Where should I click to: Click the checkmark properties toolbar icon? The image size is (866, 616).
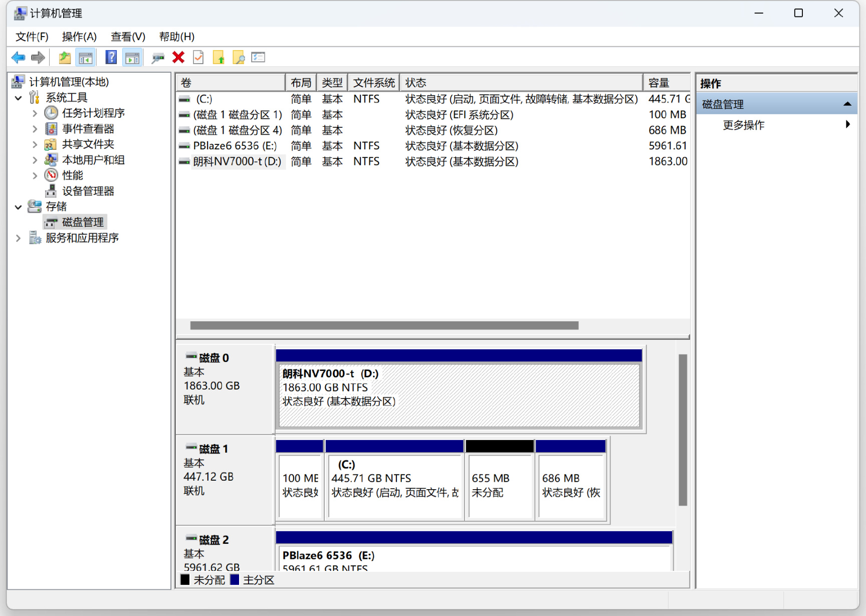click(x=198, y=58)
